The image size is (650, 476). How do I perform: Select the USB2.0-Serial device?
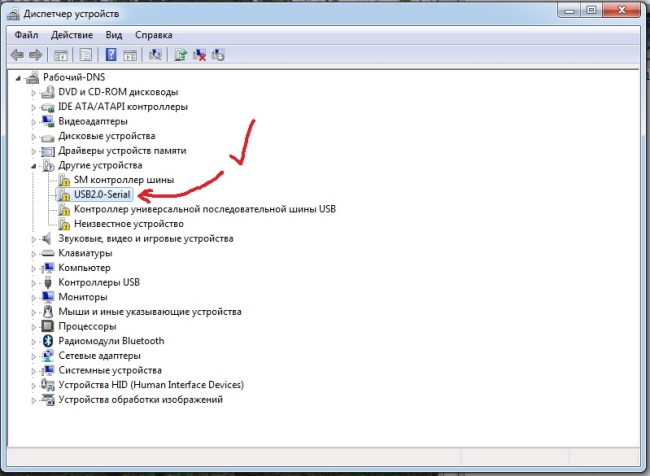pyautogui.click(x=102, y=195)
